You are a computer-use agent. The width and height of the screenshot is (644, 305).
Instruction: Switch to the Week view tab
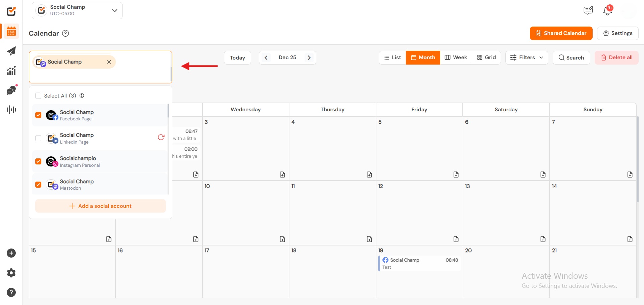click(456, 58)
